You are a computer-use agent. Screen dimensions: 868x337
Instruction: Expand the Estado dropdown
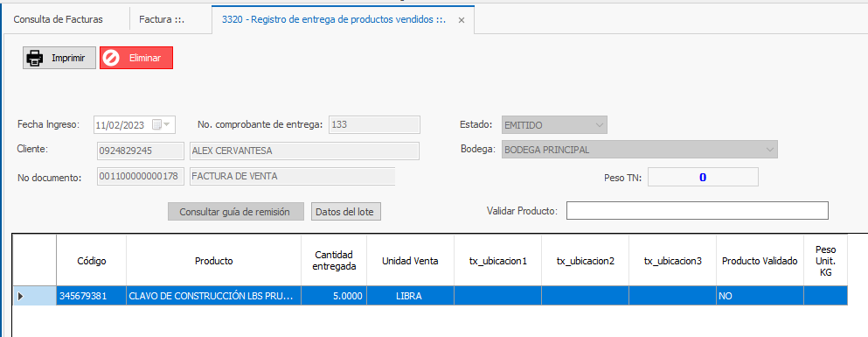(600, 125)
